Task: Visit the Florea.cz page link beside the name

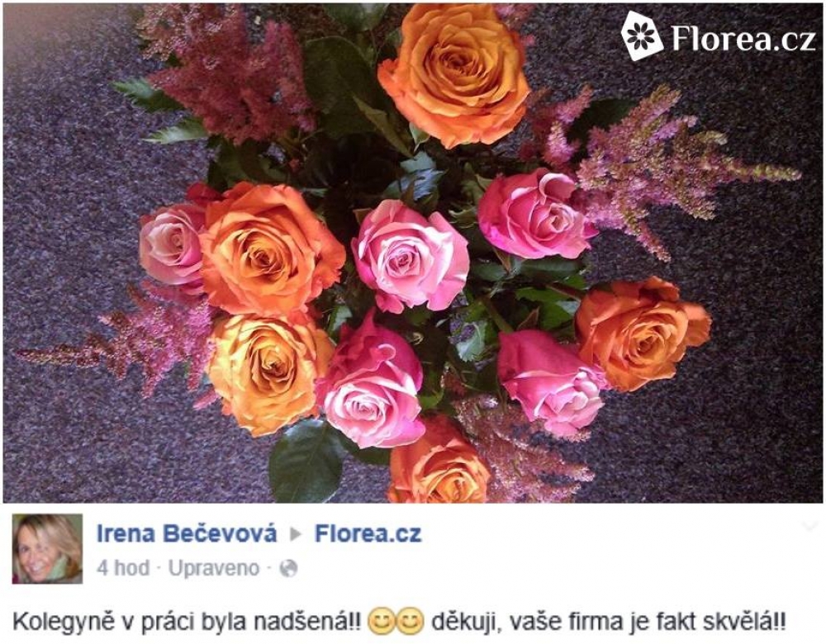Action: 368,533
